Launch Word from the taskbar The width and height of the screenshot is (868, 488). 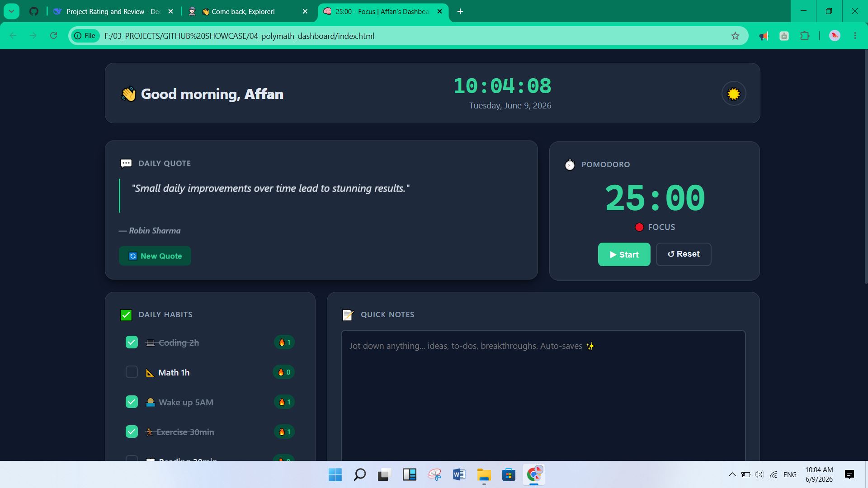point(459,474)
